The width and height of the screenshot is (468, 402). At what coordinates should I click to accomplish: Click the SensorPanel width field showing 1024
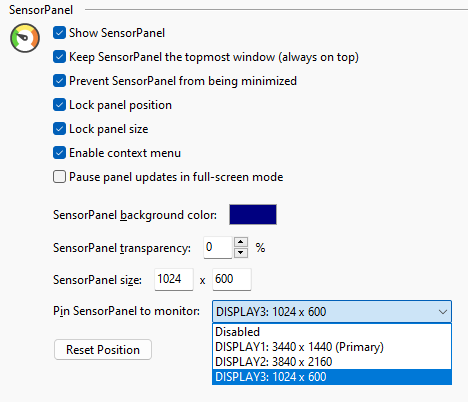pos(174,279)
